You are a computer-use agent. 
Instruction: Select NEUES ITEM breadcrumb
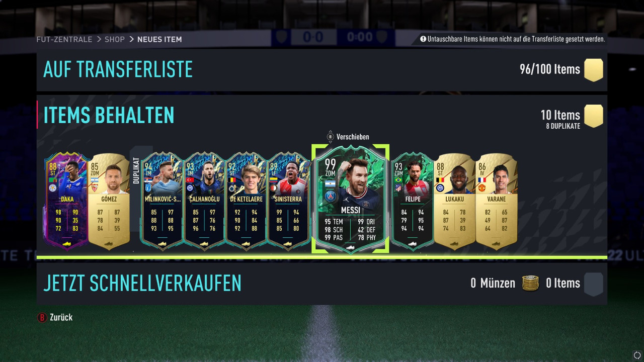coord(159,39)
